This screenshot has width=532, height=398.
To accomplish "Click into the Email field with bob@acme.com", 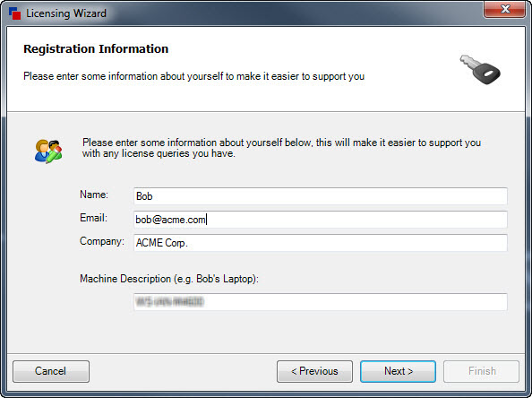I will tap(321, 220).
